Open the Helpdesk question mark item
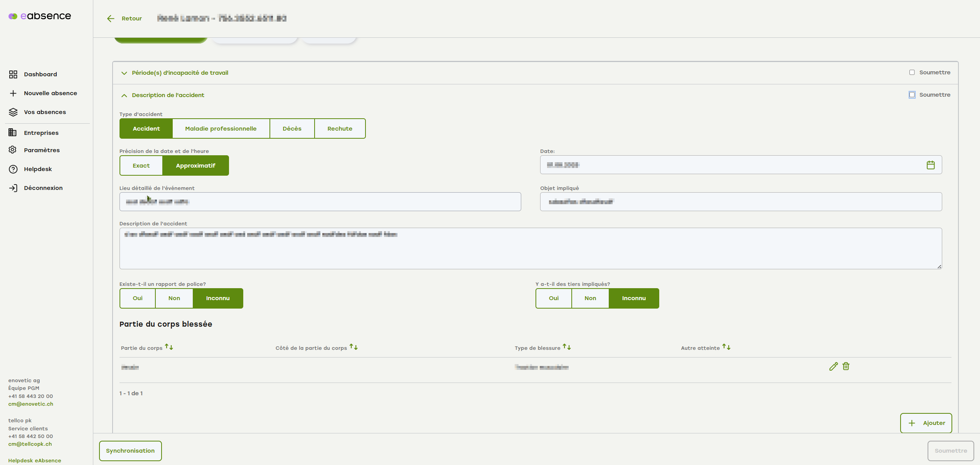Image resolution: width=980 pixels, height=465 pixels. (x=13, y=169)
